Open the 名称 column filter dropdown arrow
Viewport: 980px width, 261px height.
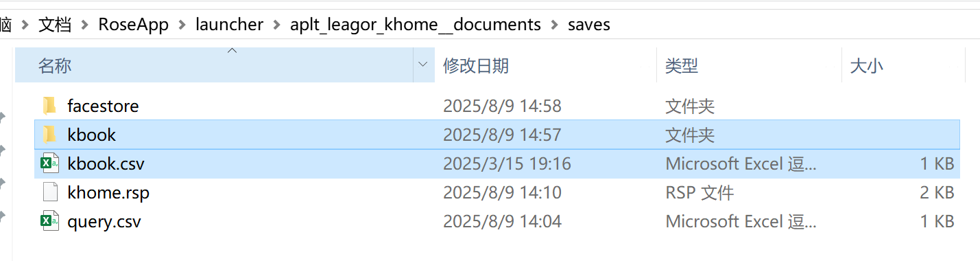pos(423,65)
